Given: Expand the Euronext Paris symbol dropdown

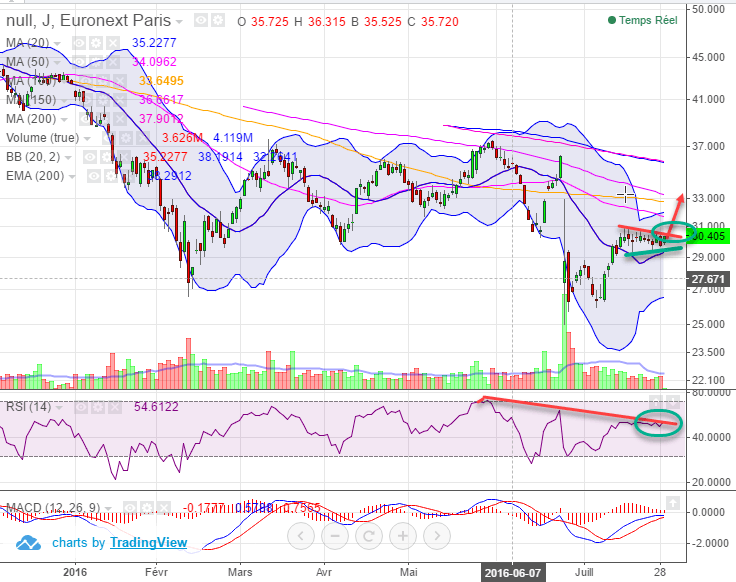Looking at the screenshot, I should [x=180, y=21].
